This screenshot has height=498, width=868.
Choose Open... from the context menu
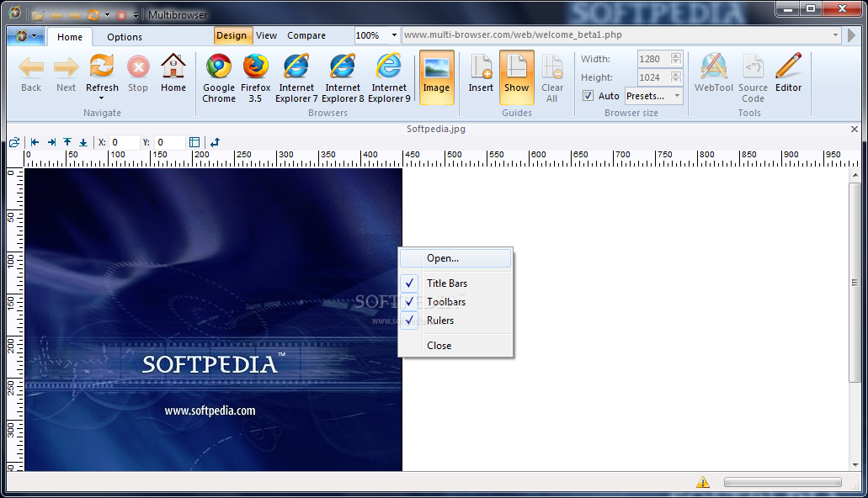(455, 258)
